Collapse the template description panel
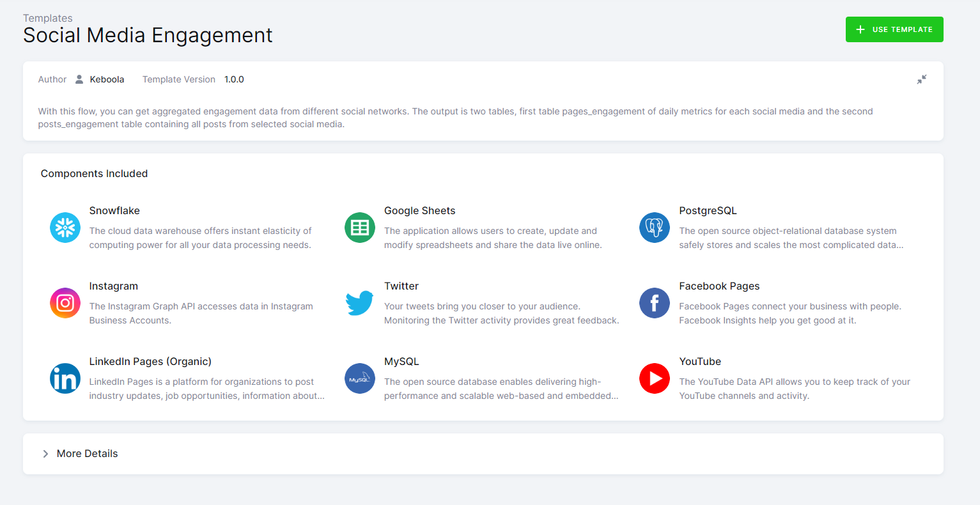Screen dimensions: 980x505 tap(921, 79)
